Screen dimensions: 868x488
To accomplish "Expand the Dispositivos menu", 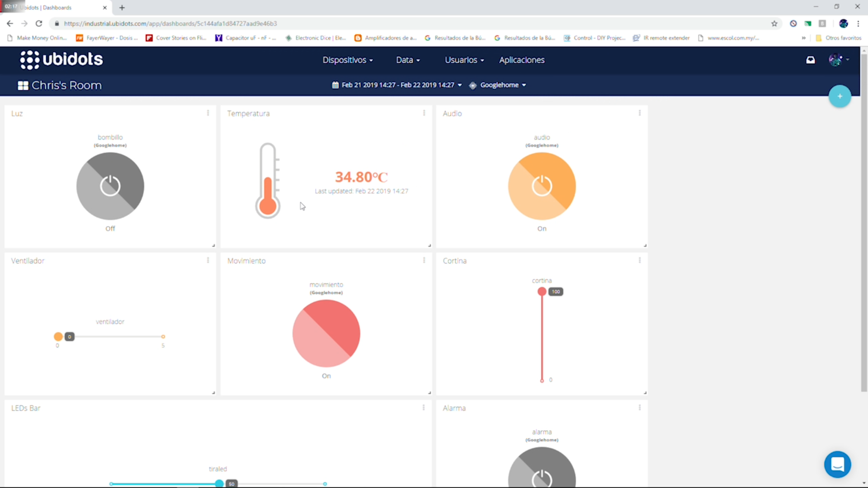I will [348, 60].
